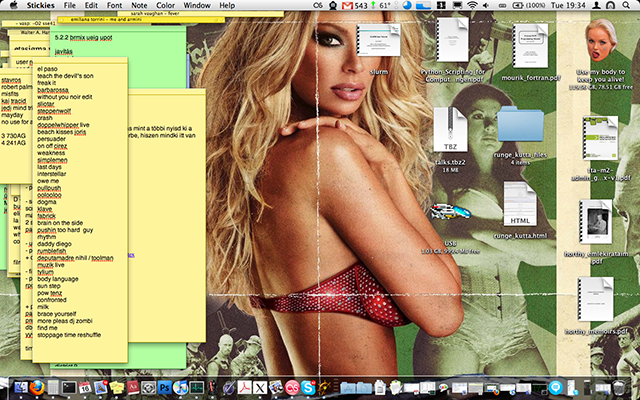
Task: Select the runge_kutta_files folder
Action: pyautogui.click(x=520, y=124)
